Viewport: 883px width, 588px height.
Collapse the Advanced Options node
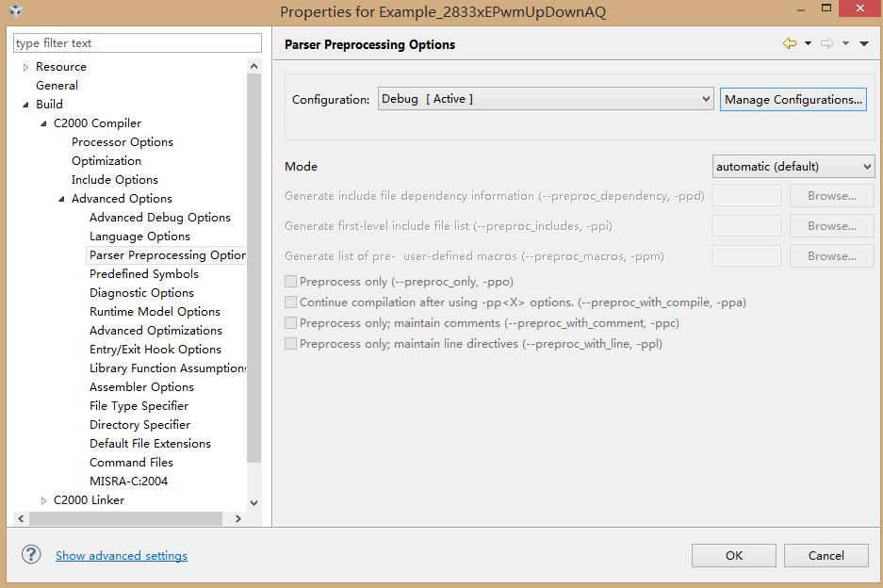click(x=61, y=199)
